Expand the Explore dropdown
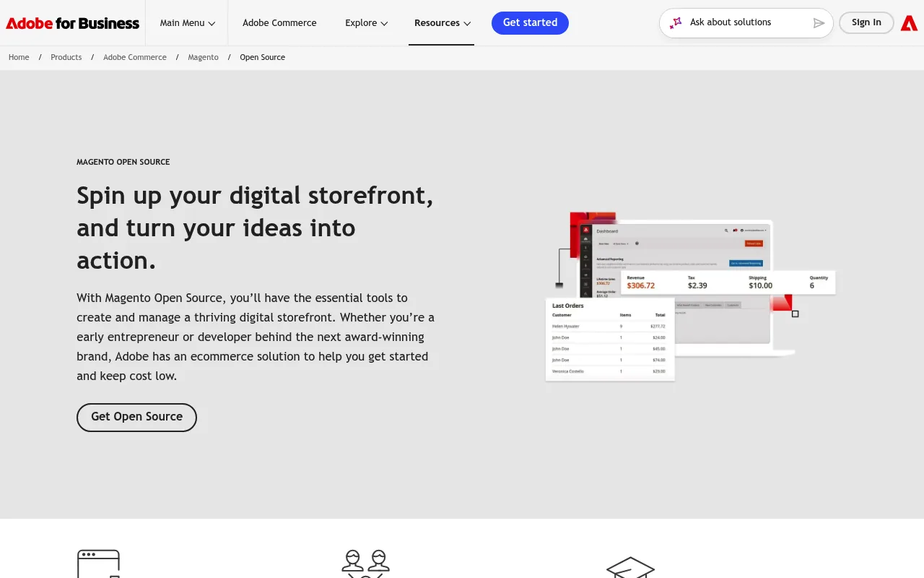The width and height of the screenshot is (924, 578). 366,23
